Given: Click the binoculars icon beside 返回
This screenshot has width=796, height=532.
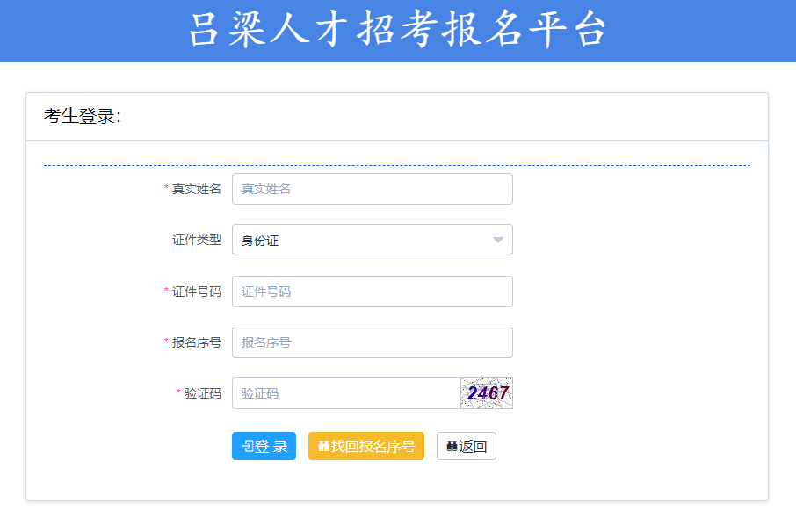Looking at the screenshot, I should 452,447.
